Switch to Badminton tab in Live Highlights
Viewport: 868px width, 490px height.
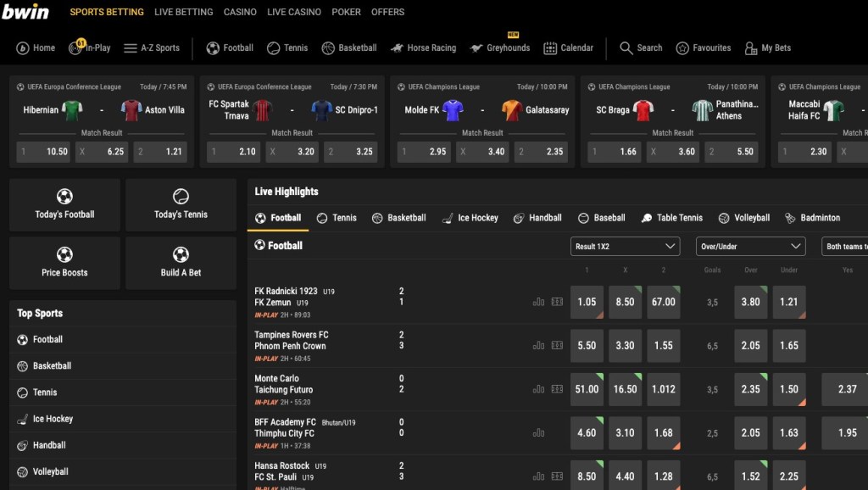[x=812, y=218]
